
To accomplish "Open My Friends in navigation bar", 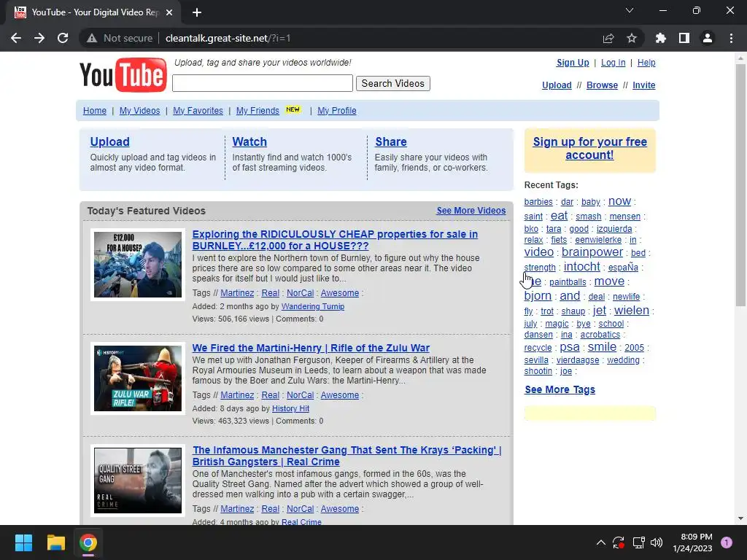I will (x=258, y=111).
